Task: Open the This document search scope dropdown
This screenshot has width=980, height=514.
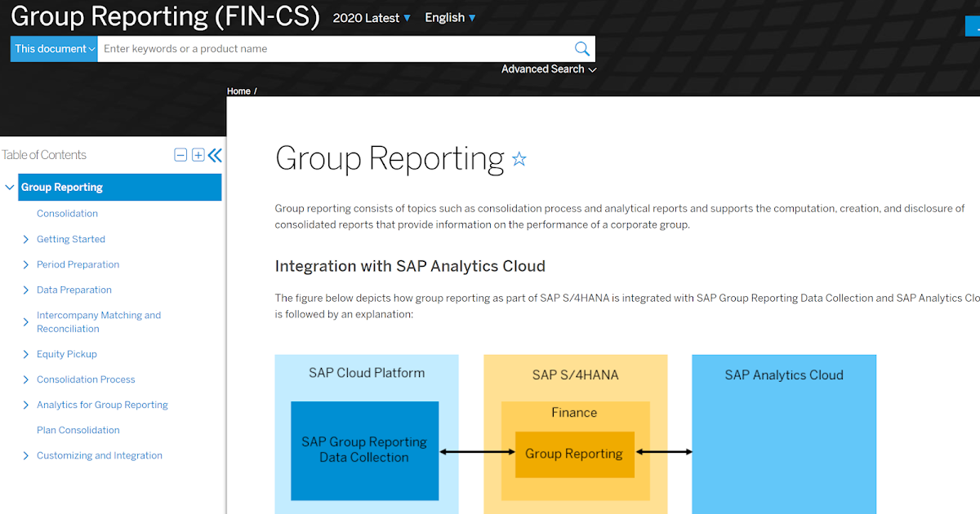Action: pyautogui.click(x=52, y=48)
